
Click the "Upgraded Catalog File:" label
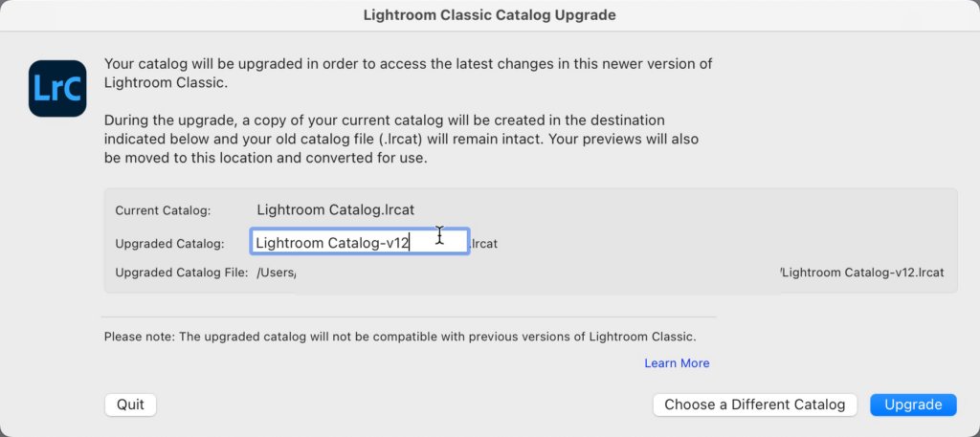181,273
